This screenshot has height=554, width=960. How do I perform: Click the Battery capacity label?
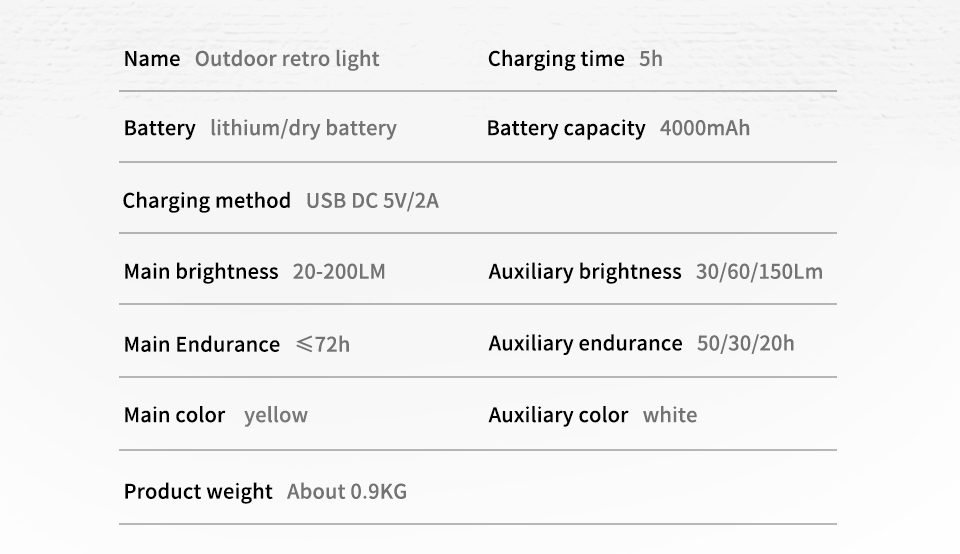566,128
